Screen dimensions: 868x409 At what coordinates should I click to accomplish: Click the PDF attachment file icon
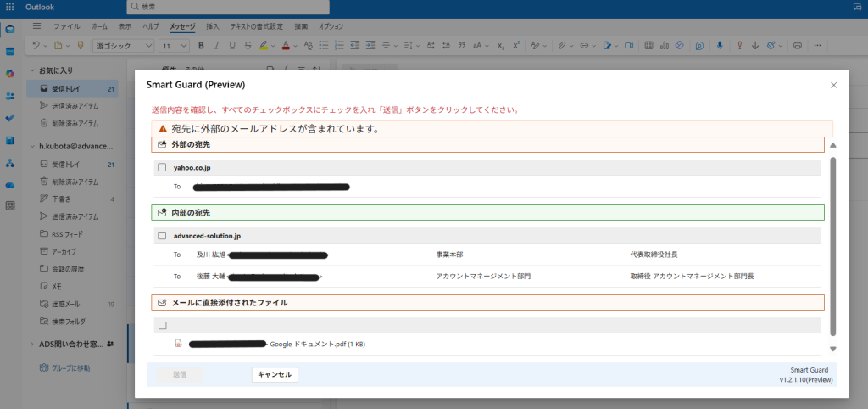178,344
